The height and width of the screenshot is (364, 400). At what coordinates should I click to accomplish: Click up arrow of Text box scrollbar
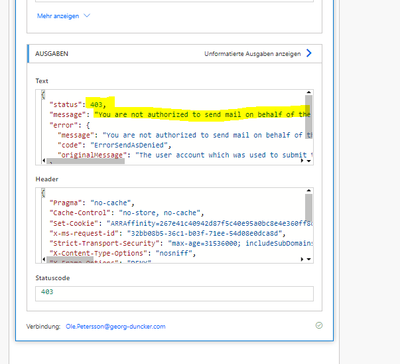click(x=309, y=92)
